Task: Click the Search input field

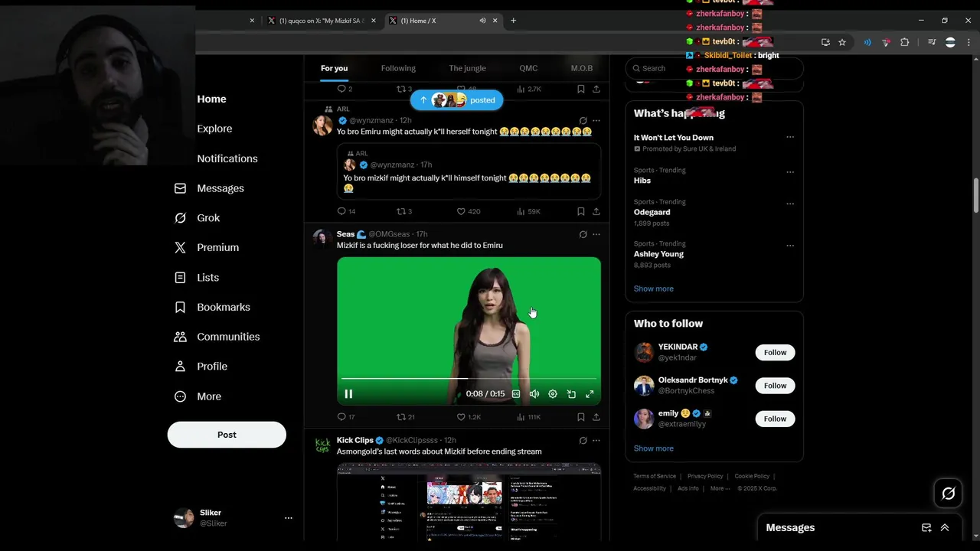Action: pyautogui.click(x=714, y=68)
